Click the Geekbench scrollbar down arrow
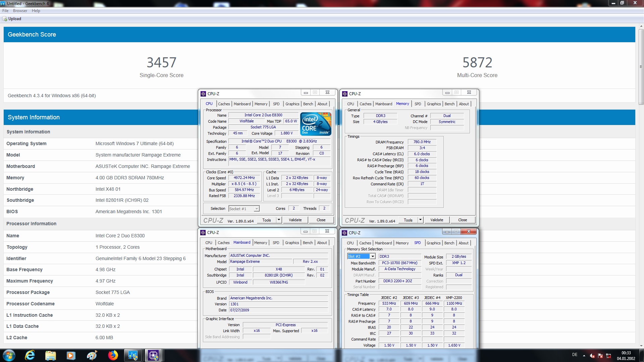This screenshot has width=644, height=362. (x=641, y=346)
